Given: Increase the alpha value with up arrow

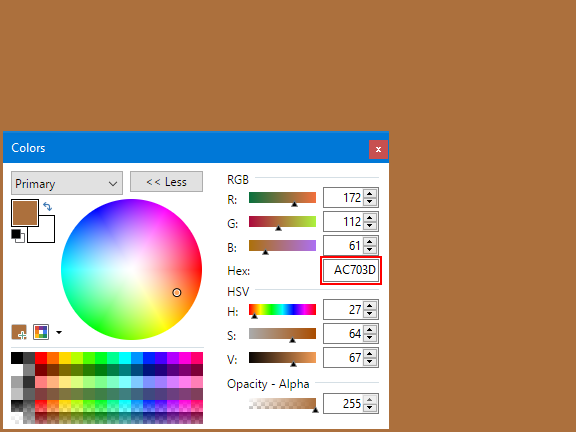Looking at the screenshot, I should coord(370,399).
